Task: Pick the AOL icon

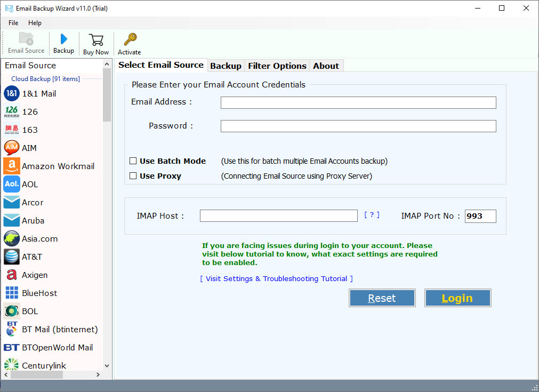Action: [12, 185]
